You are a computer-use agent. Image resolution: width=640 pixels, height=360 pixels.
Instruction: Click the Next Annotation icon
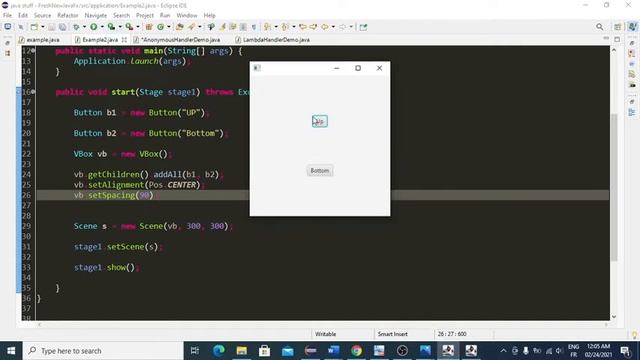tap(267, 27)
